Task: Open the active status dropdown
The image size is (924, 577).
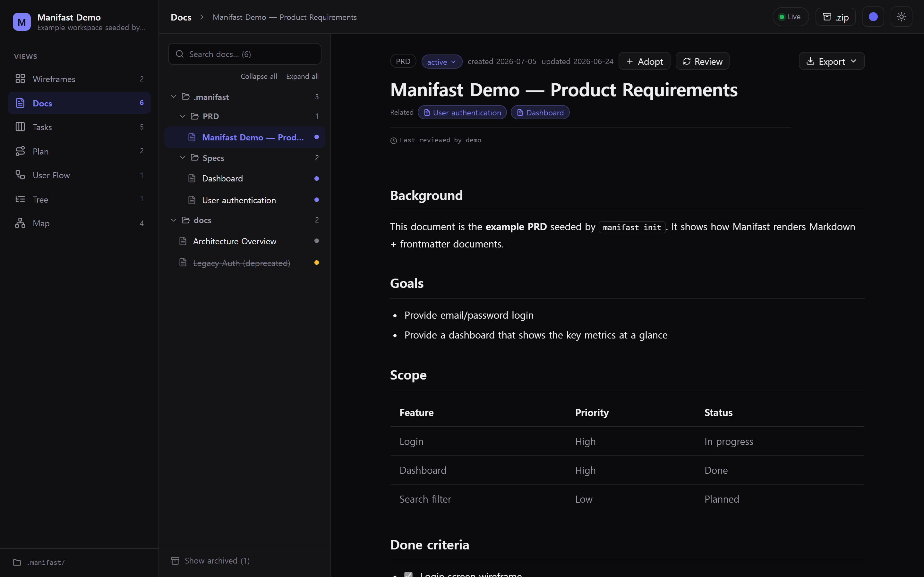Action: coord(442,62)
